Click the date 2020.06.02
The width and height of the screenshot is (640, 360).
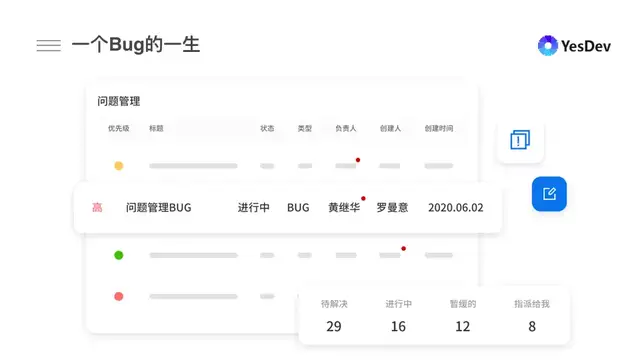(456, 207)
